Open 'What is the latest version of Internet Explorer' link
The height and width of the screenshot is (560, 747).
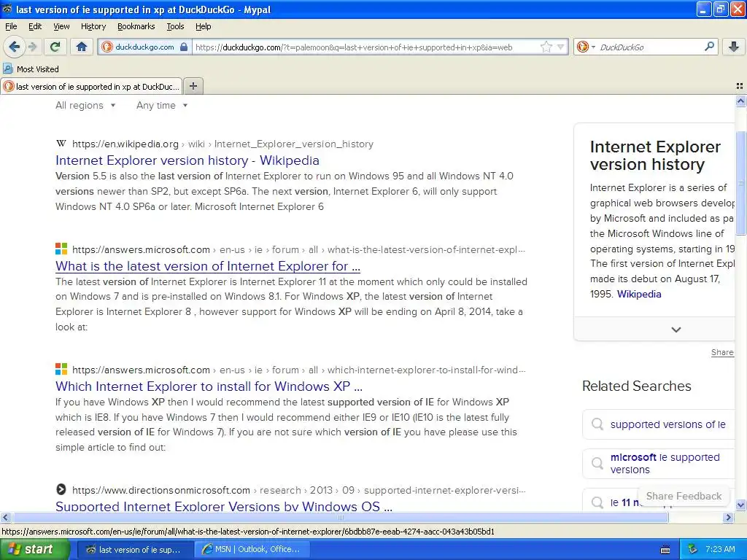208,265
